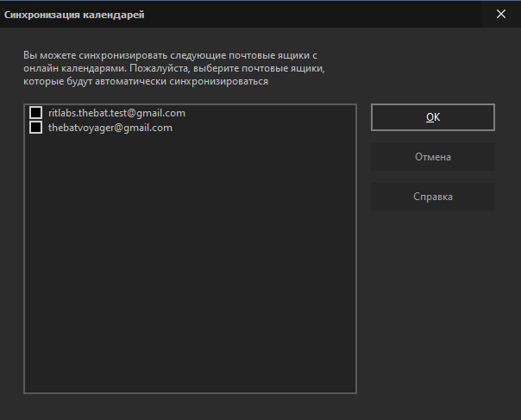Viewport: 521px width, 420px height.
Task: Cancel with the Отмена button
Action: coord(433,157)
